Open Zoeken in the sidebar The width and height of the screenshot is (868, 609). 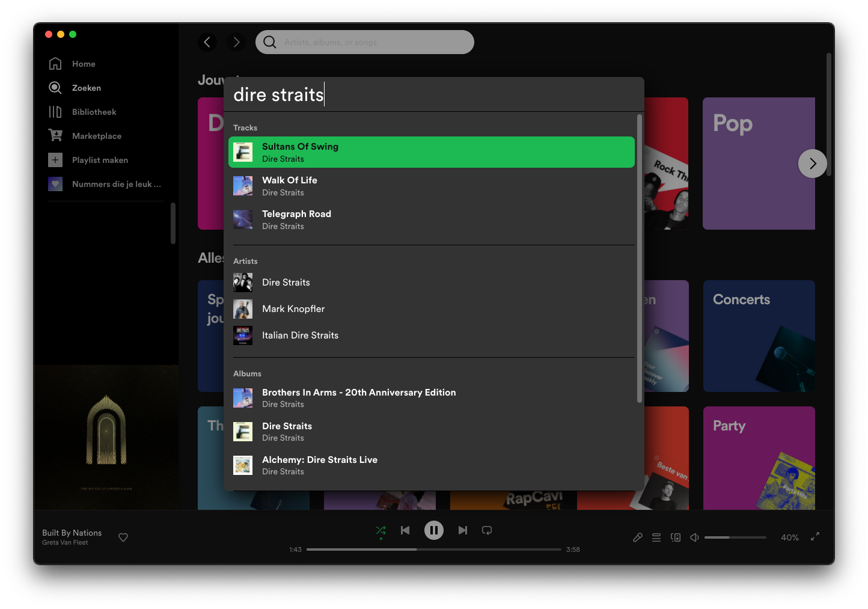coord(87,88)
